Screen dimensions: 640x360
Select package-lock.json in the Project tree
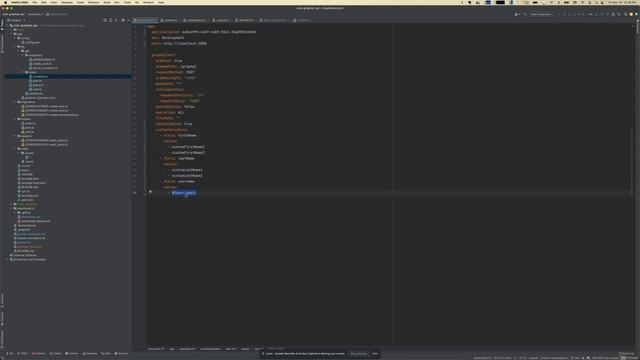[32, 183]
